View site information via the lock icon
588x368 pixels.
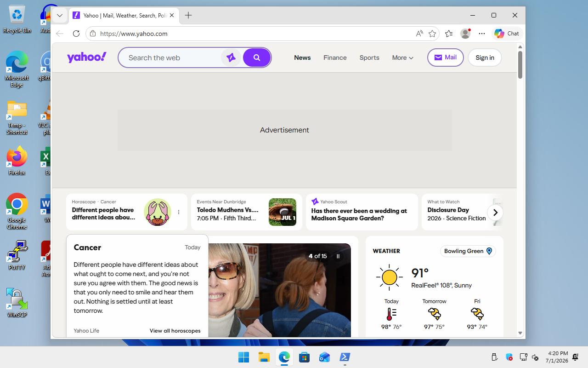pos(93,34)
